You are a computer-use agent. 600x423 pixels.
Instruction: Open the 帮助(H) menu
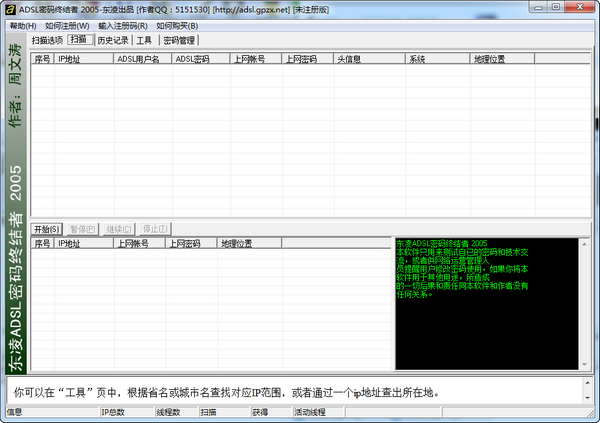[23, 26]
